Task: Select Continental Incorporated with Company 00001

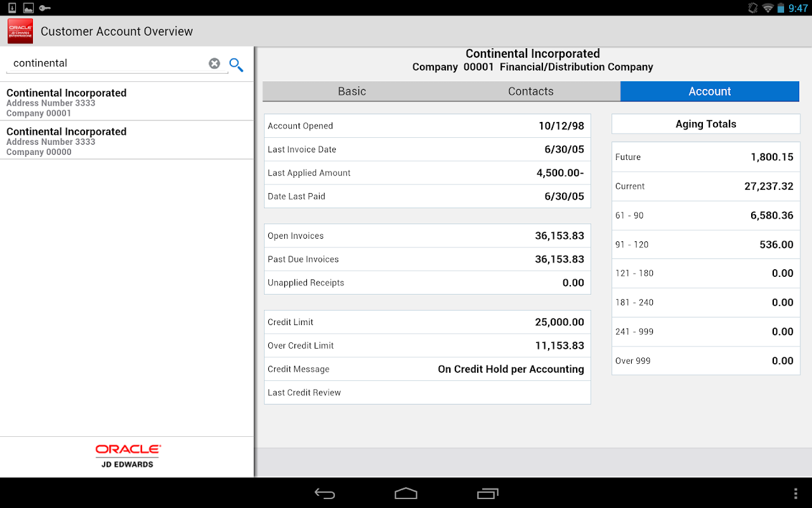Action: (x=127, y=102)
